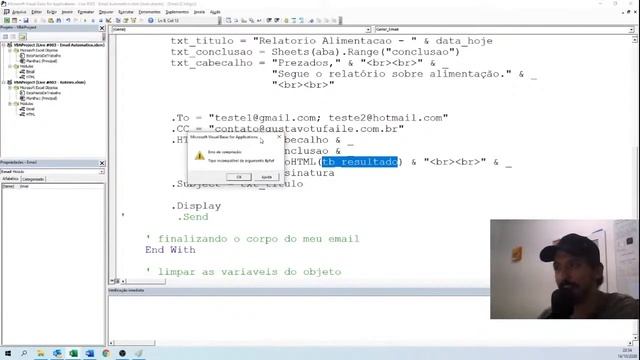
Task: Click the Properties Window toolbar icon
Action: coord(126,20)
